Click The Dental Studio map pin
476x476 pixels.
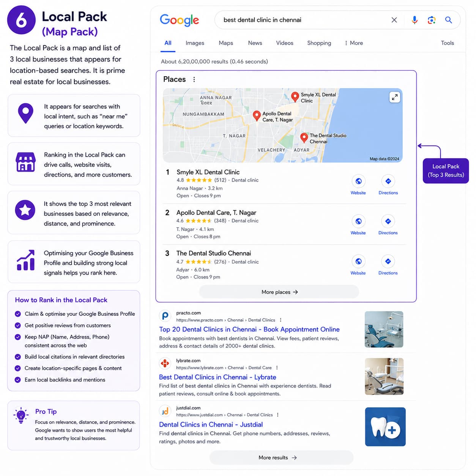pos(304,137)
